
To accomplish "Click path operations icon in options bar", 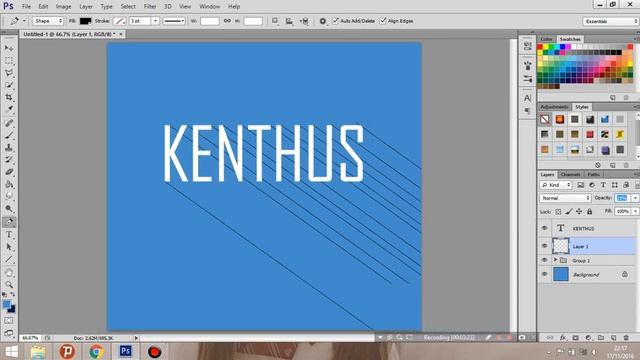I will 275,21.
